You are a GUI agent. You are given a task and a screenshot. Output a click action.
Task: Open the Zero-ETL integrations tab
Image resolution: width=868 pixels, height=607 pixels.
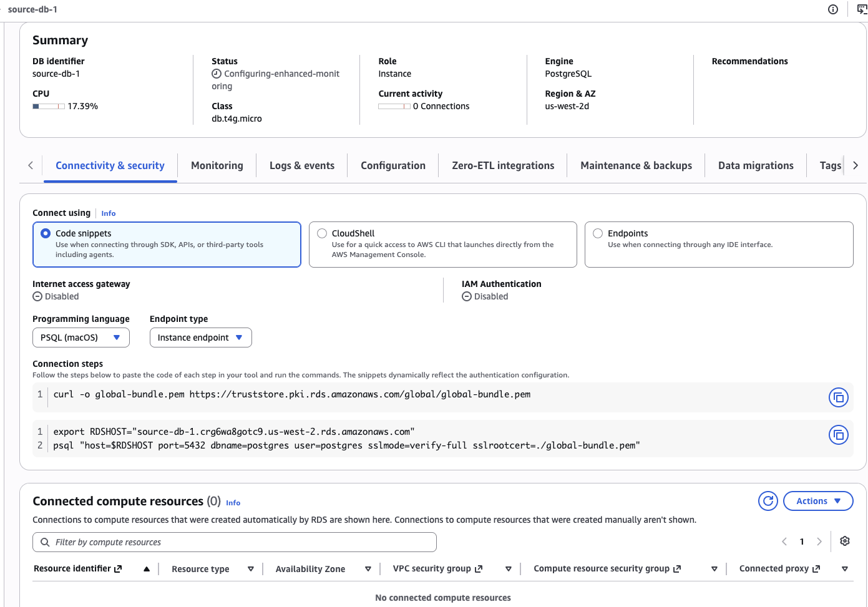coord(503,165)
